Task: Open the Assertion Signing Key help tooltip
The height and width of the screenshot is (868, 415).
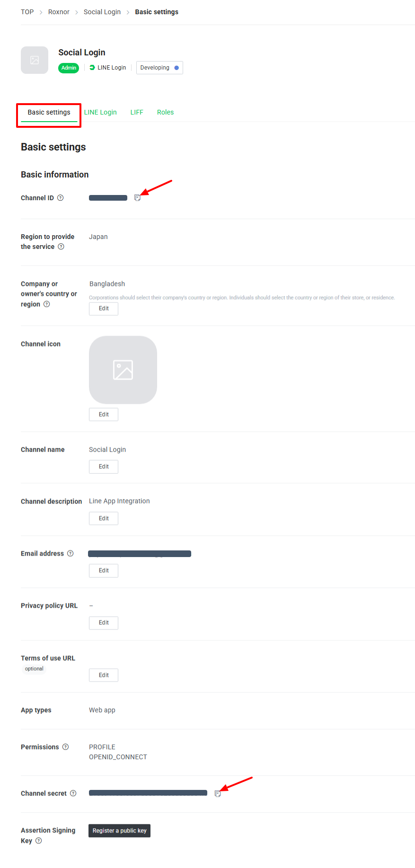Action: click(x=39, y=841)
